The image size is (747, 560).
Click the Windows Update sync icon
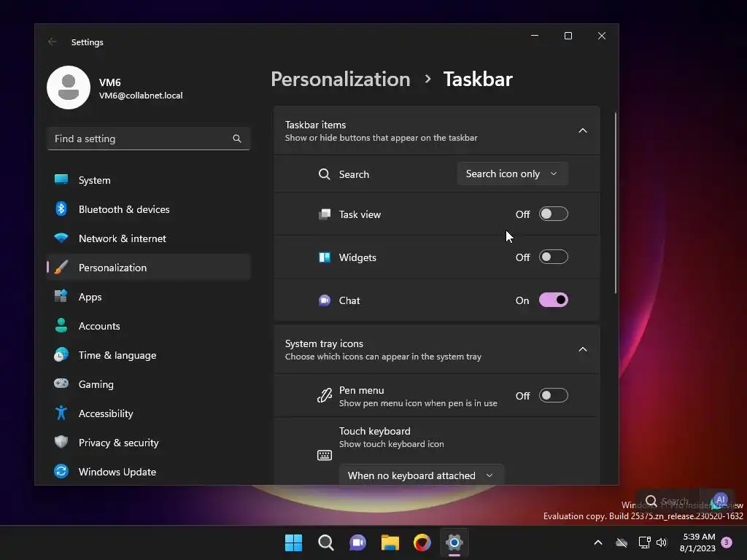(x=61, y=471)
